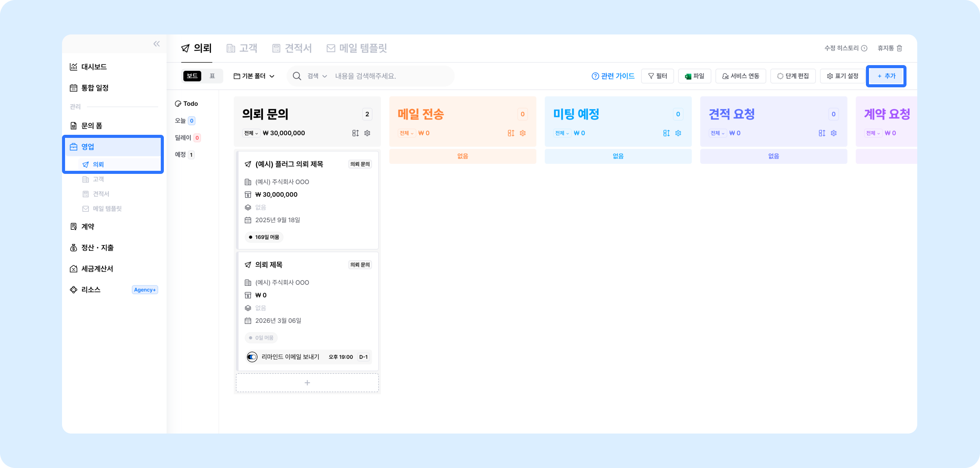
Task: Click the sort icon in 메일 전송 column
Action: pos(511,133)
